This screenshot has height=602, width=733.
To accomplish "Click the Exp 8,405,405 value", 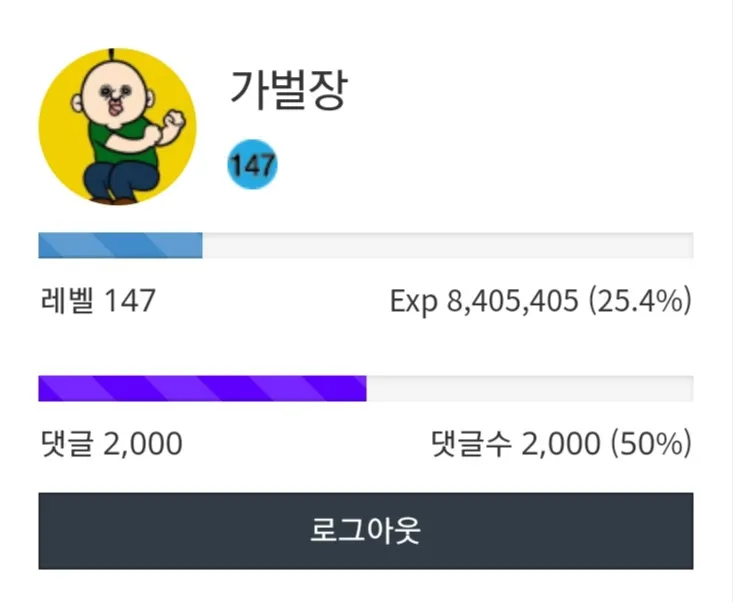I will pyautogui.click(x=484, y=301).
